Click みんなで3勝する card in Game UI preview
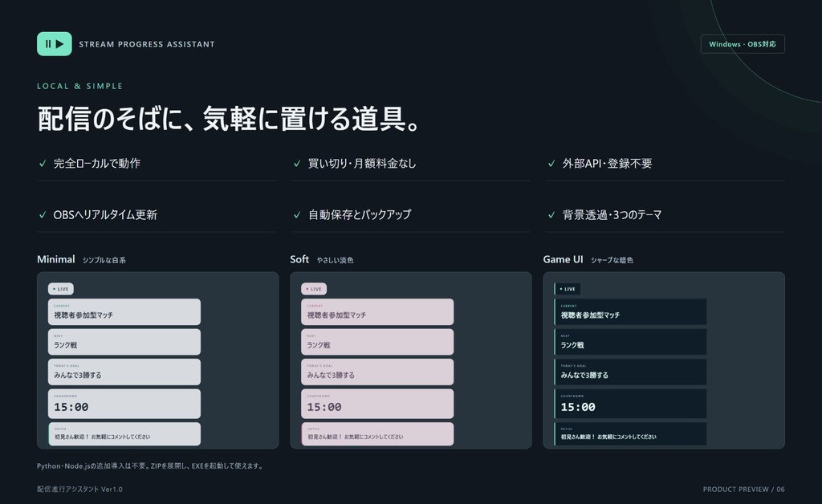Screen dimensions: 822x504 click(x=631, y=372)
